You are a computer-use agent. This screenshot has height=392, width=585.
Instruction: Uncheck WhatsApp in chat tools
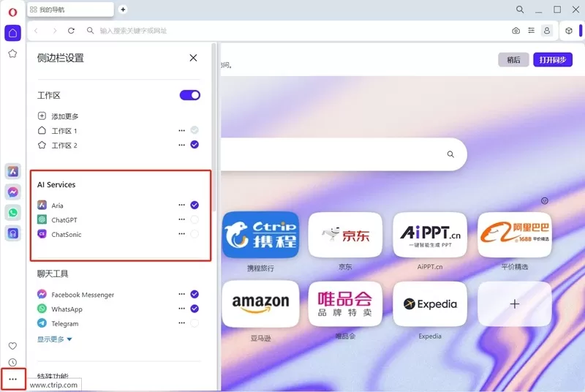[x=195, y=309]
